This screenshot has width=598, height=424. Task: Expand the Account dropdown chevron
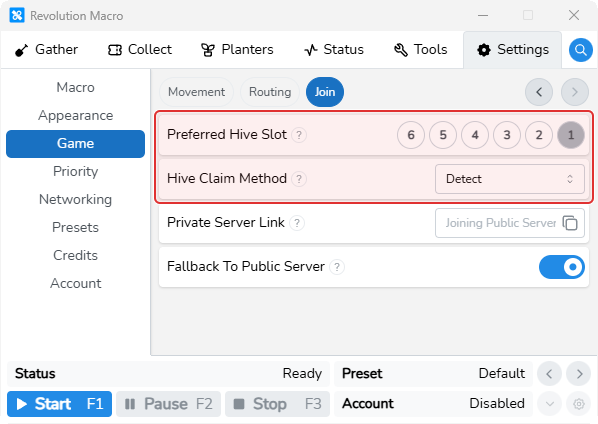tap(550, 404)
